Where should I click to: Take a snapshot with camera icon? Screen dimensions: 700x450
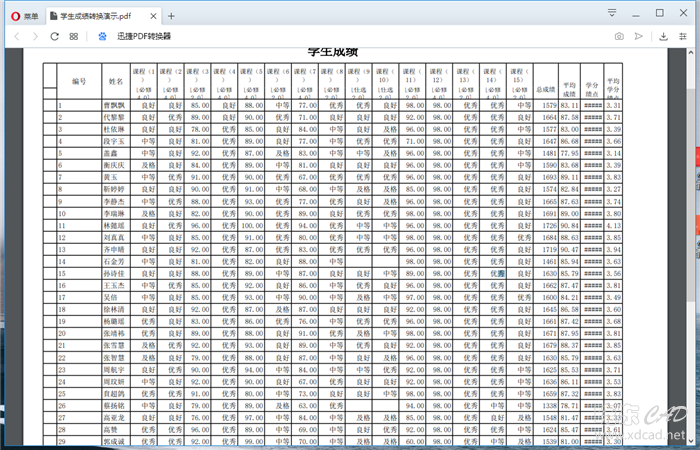(x=619, y=36)
